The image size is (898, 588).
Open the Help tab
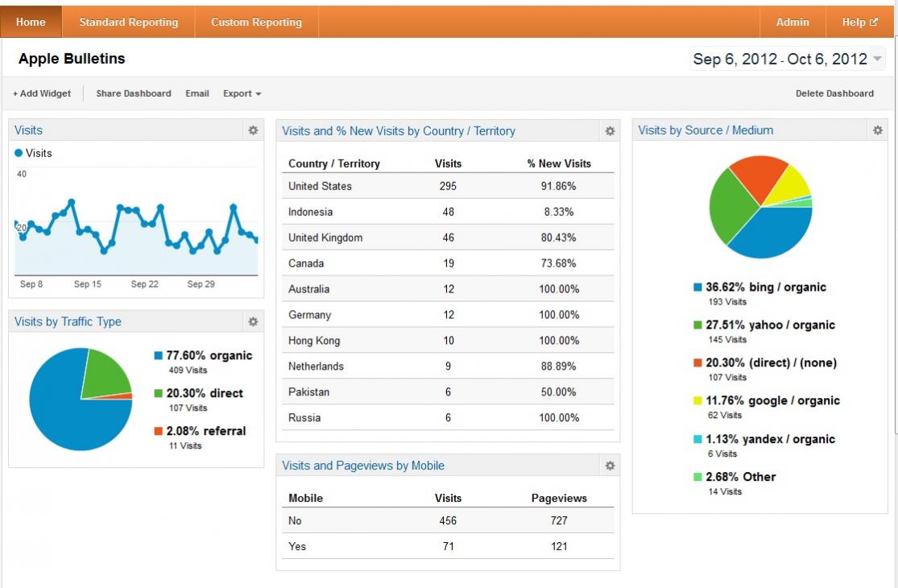859,22
